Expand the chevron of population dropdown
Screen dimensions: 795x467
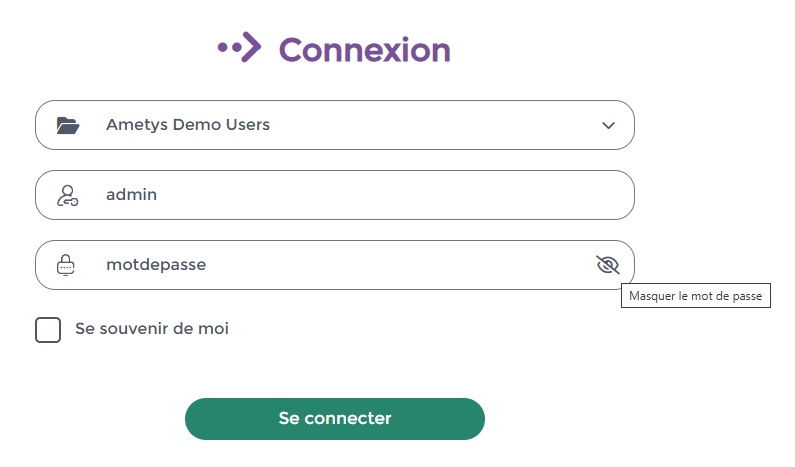[608, 125]
